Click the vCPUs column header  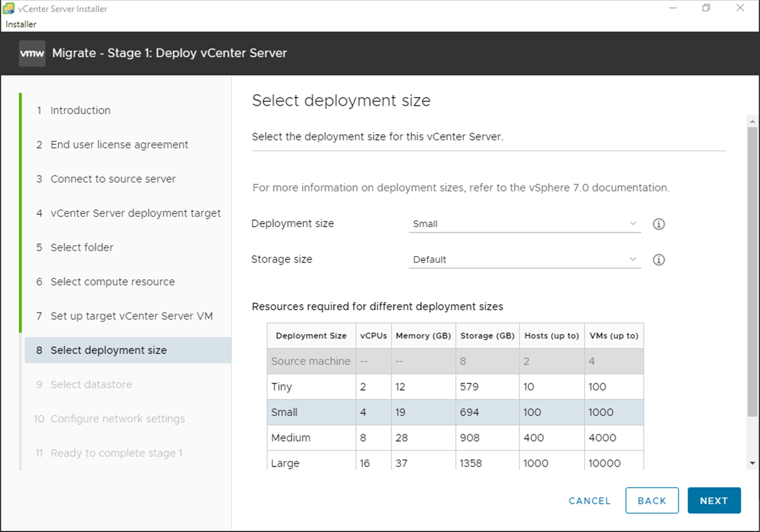[373, 336]
